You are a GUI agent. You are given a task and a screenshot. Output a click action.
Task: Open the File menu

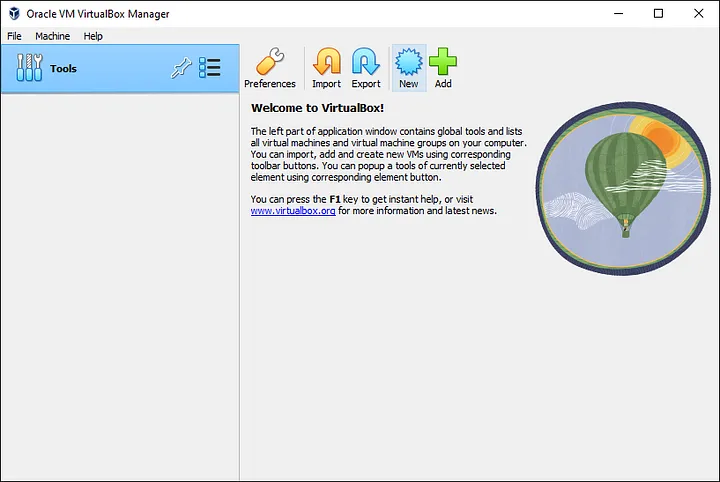click(x=14, y=36)
